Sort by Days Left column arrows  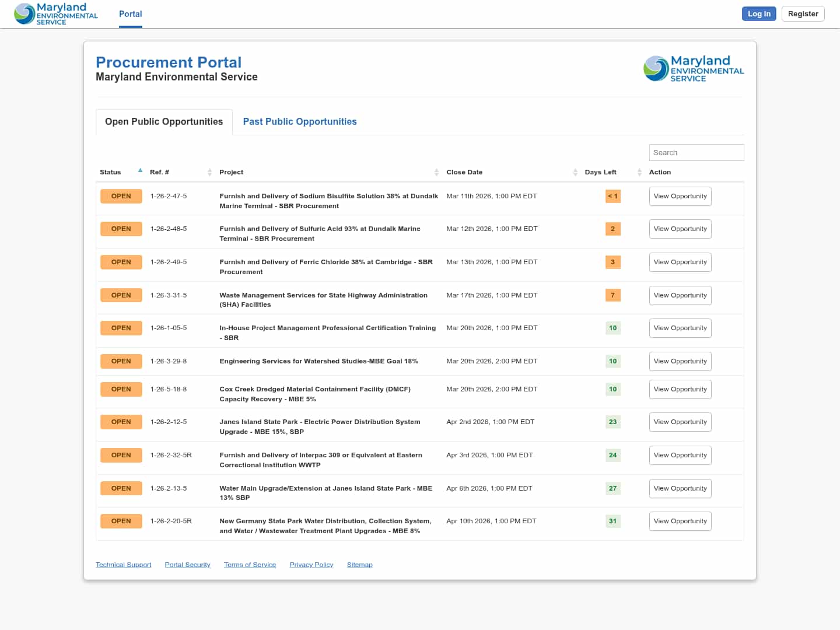point(639,172)
